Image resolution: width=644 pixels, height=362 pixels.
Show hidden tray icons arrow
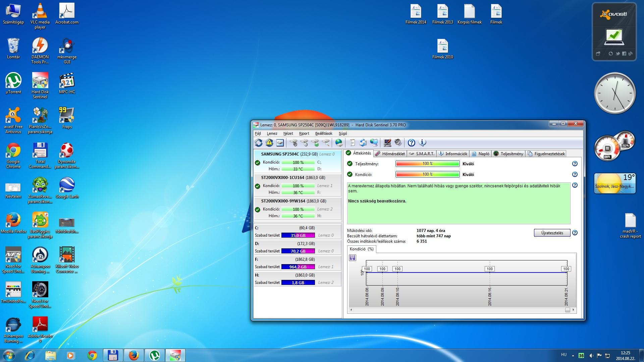point(573,355)
